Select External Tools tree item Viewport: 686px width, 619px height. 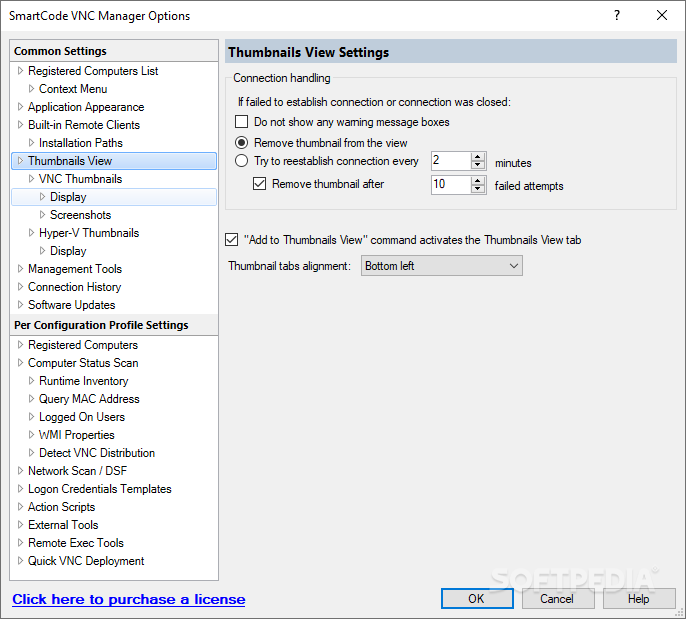tap(63, 525)
